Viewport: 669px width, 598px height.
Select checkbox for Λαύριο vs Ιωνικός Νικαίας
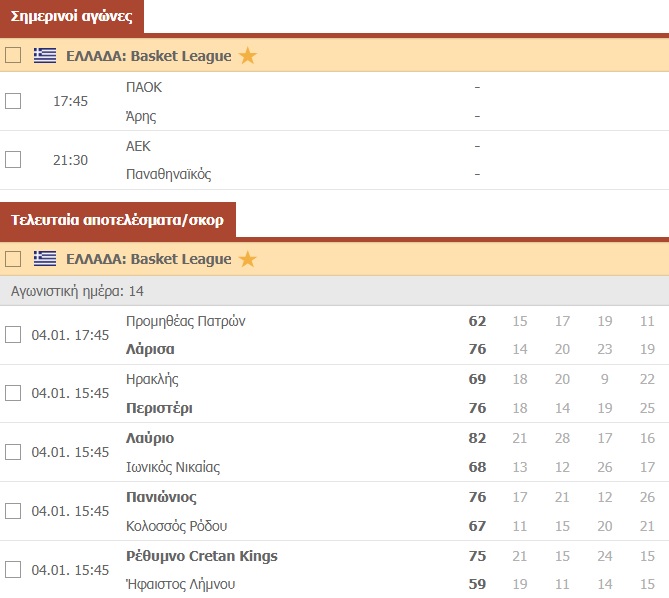13,452
